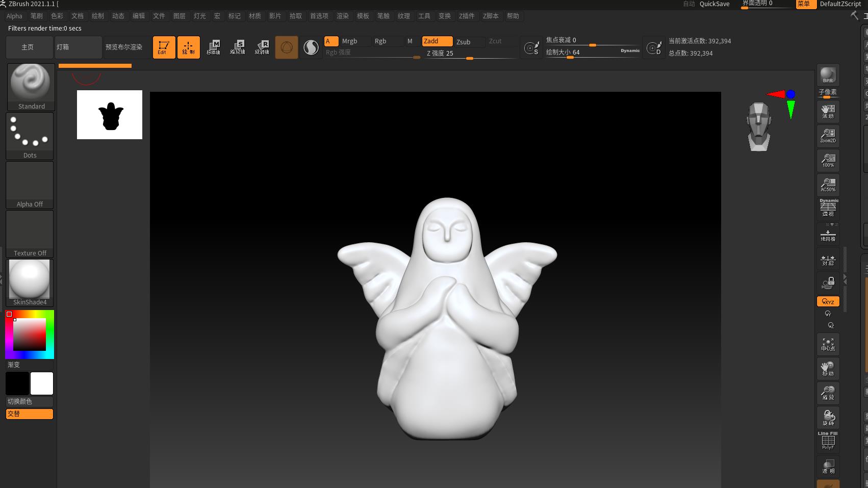Activate BPR render in the right shelf
The width and height of the screenshot is (868, 488).
tap(827, 75)
